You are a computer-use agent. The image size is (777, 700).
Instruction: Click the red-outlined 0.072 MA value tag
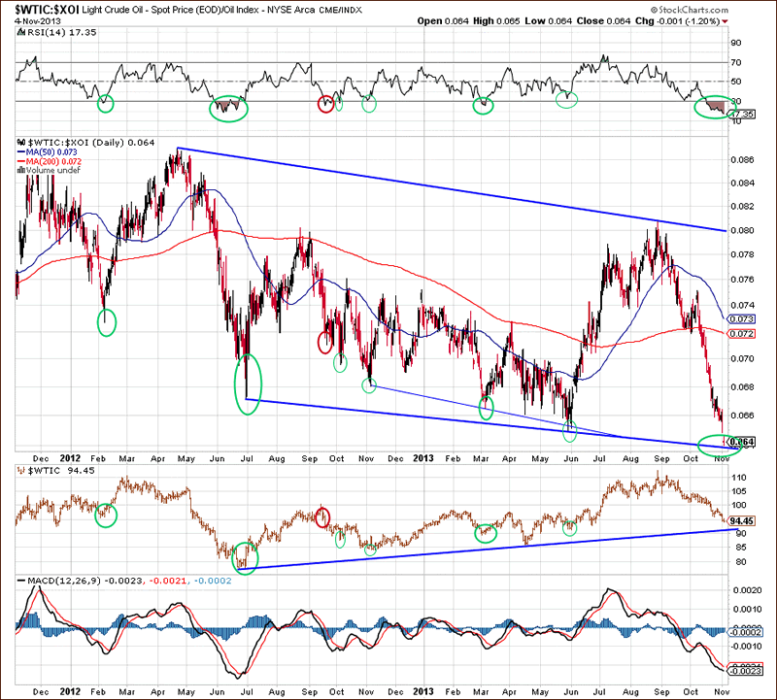(x=741, y=334)
